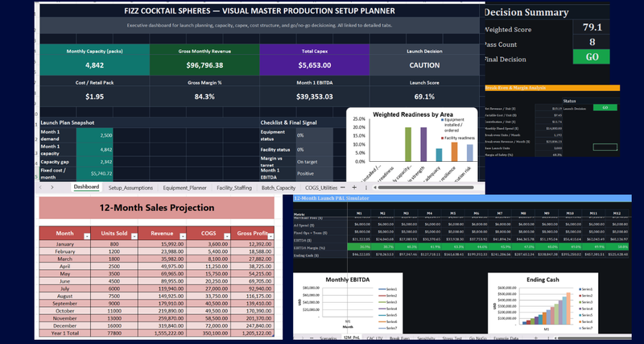
Task: Select December Revenue 319,840.00
Action: (x=163, y=325)
